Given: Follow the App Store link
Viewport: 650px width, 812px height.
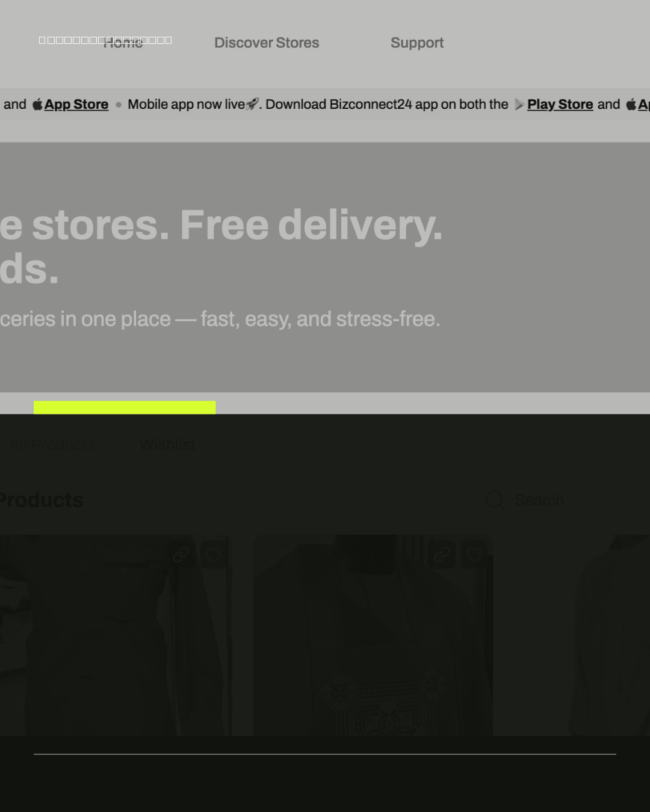Looking at the screenshot, I should pyautogui.click(x=76, y=104).
